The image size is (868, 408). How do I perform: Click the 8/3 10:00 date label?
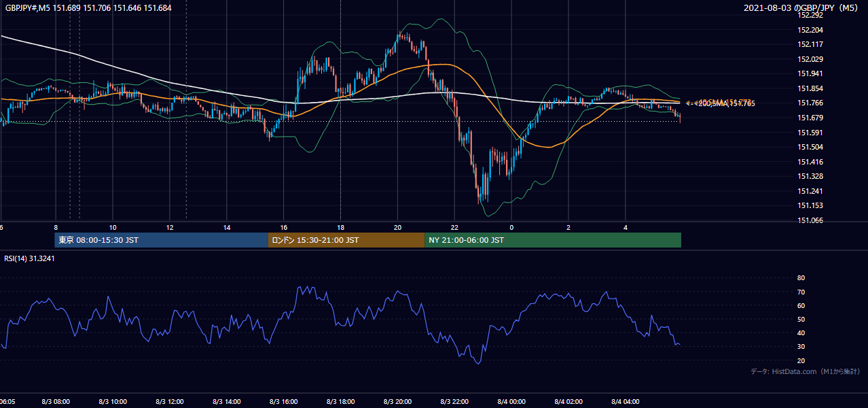click(x=113, y=402)
